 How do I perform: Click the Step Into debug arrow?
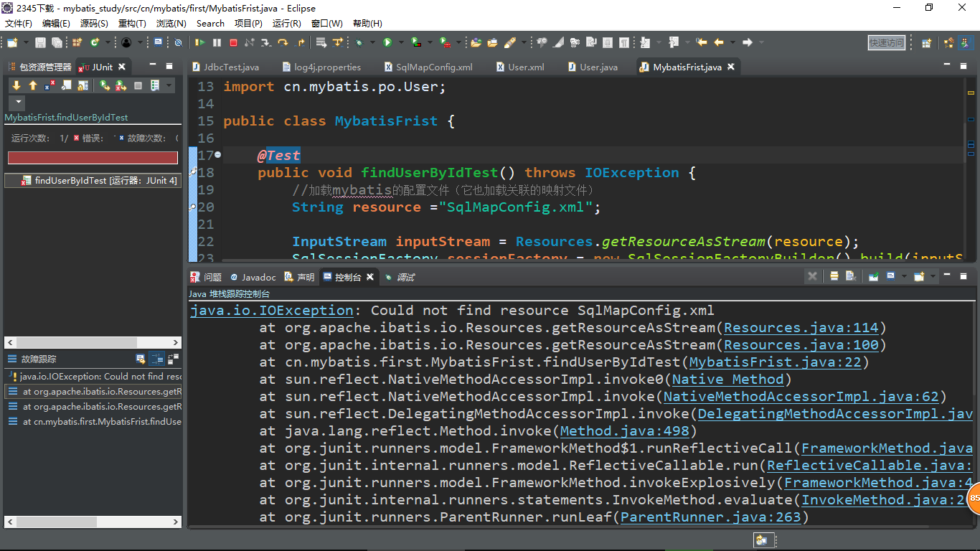tap(266, 43)
